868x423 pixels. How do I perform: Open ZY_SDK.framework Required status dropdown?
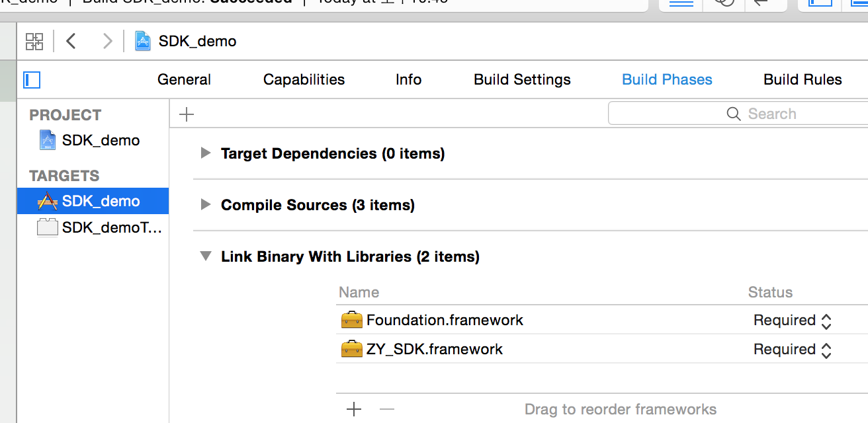(792, 350)
